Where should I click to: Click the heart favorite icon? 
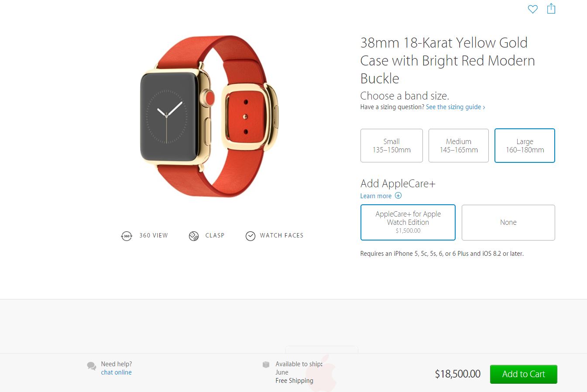[532, 9]
